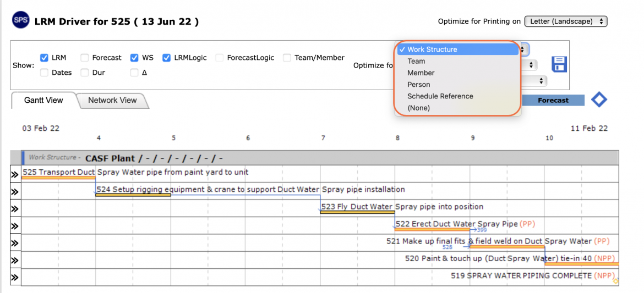The width and height of the screenshot is (644, 293).
Task: Click the bar of task 522 Erect Duct
Action: (x=433, y=229)
